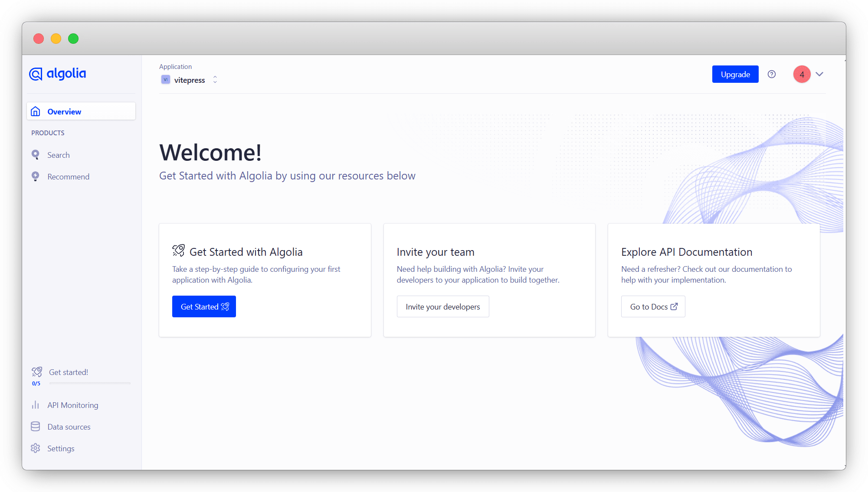Screen dimensions: 868x492
Task: Click the Overview home icon
Action: point(36,111)
